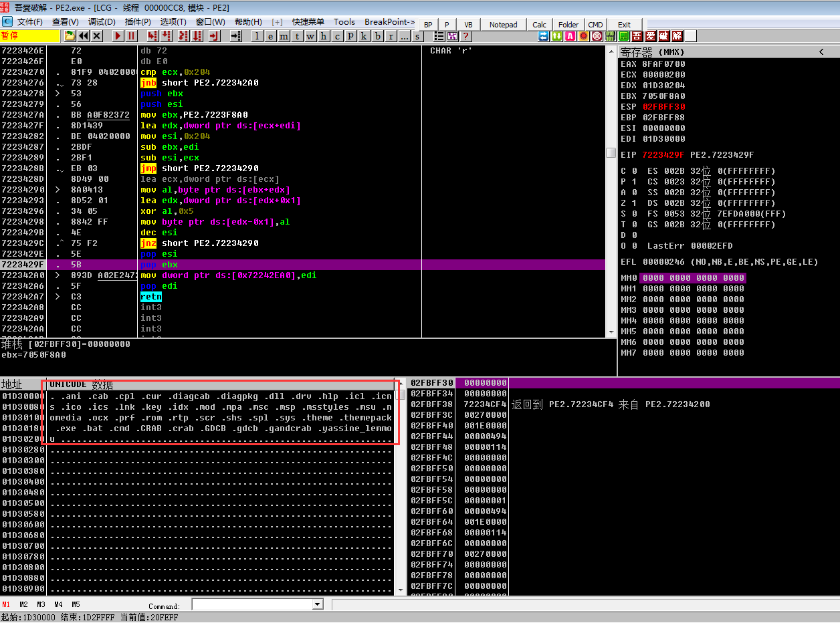Click the red question mark help icon

[465, 36]
